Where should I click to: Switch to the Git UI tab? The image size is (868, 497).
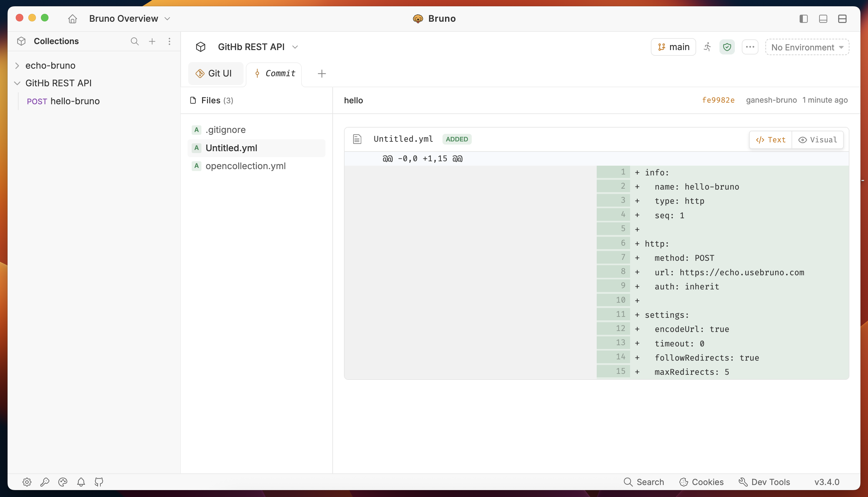(x=215, y=73)
